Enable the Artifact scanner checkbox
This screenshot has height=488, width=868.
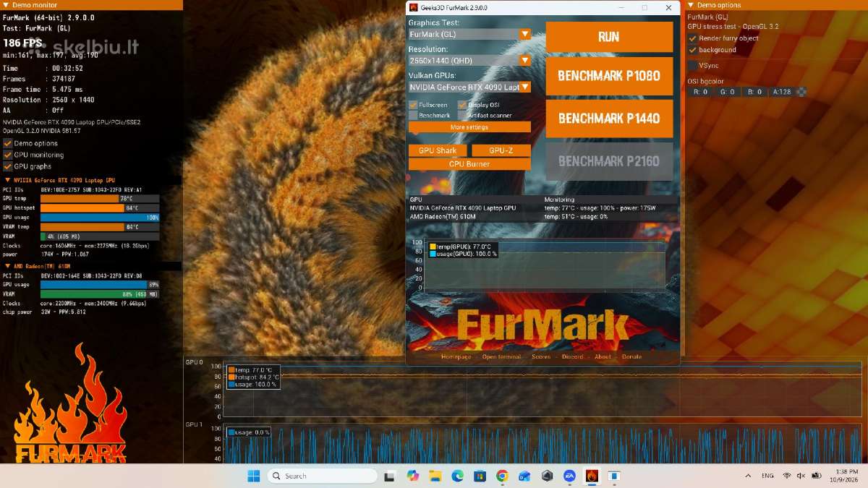(462, 115)
